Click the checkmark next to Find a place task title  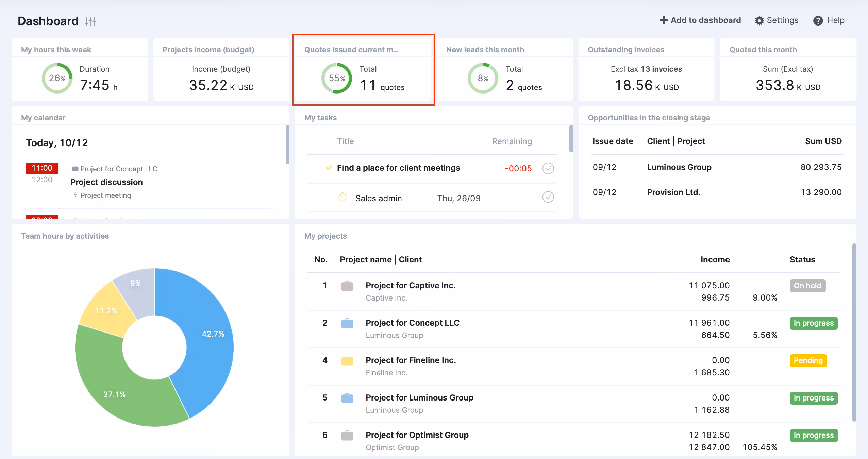coord(329,168)
